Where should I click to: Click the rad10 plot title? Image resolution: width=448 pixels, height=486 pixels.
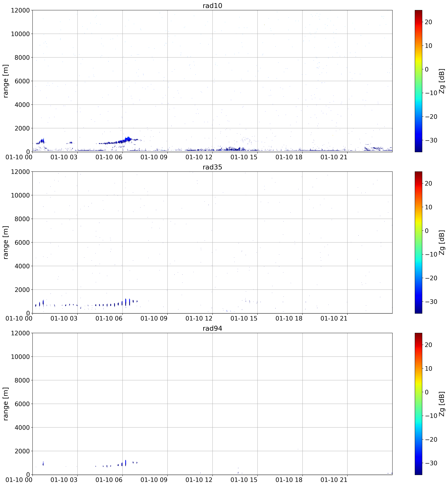coord(212,6)
